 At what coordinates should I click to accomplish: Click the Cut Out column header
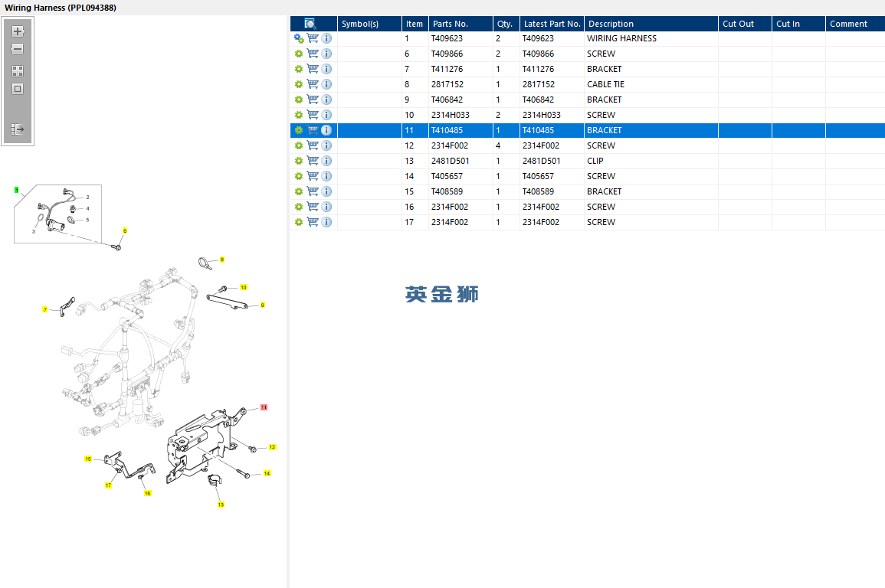click(745, 24)
